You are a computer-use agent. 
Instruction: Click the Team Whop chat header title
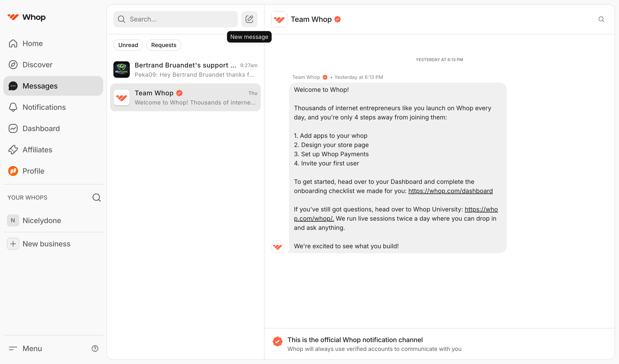coord(311,19)
